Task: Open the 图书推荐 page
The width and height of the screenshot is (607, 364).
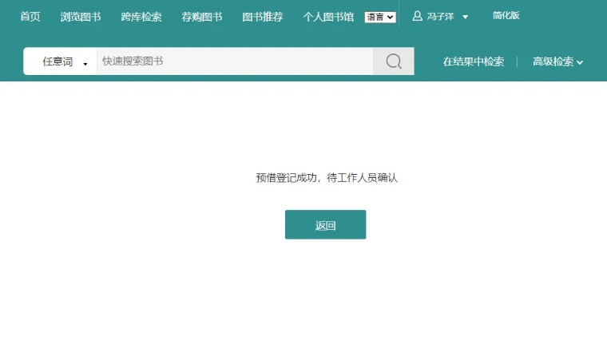Action: (263, 17)
